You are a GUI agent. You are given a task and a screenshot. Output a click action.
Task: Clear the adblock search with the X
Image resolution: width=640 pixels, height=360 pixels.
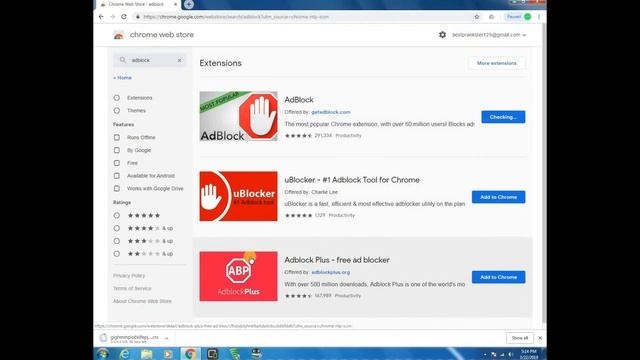point(179,60)
